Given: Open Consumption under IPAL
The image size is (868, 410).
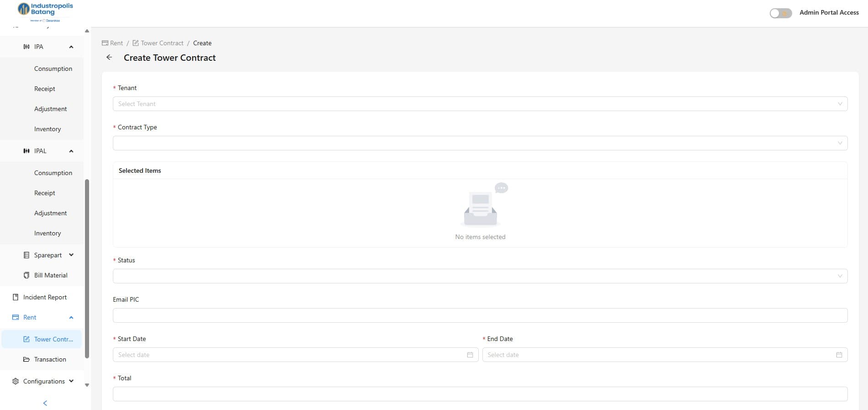Looking at the screenshot, I should coord(53,173).
